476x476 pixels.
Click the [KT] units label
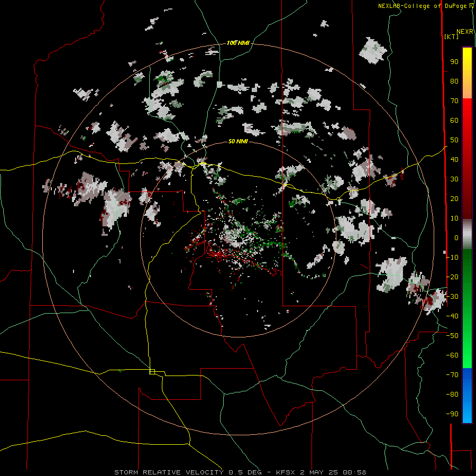[451, 36]
